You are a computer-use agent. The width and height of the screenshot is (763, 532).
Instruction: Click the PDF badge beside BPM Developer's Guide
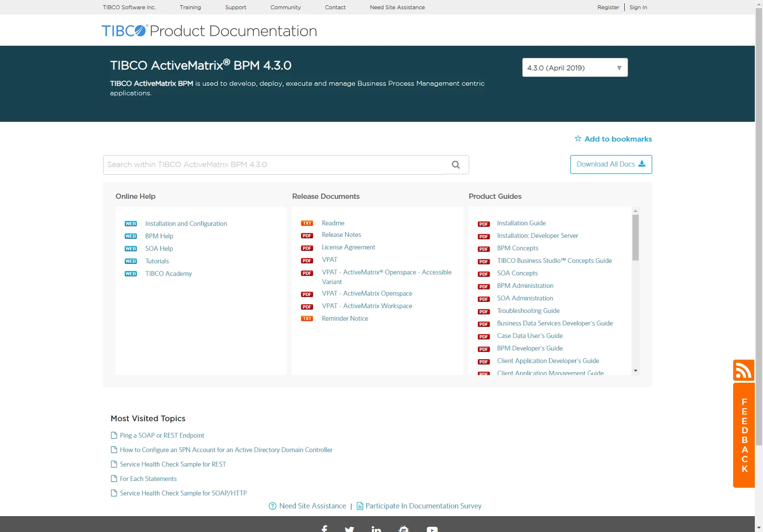point(484,350)
